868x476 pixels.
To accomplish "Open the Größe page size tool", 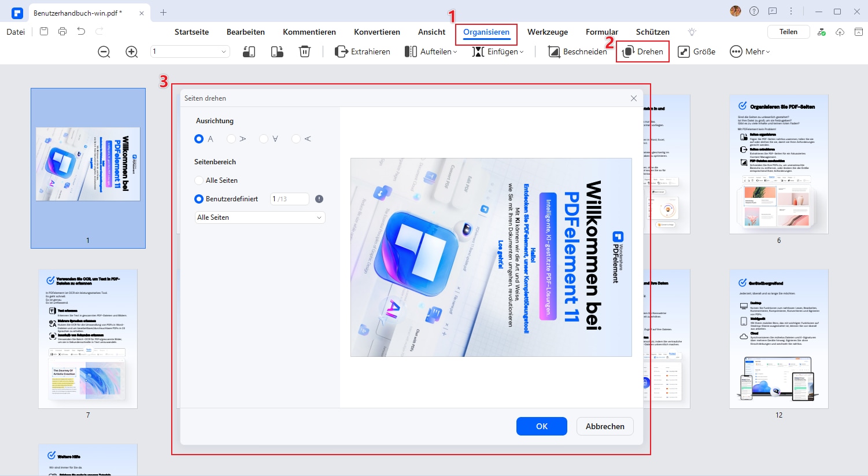I will (x=697, y=52).
